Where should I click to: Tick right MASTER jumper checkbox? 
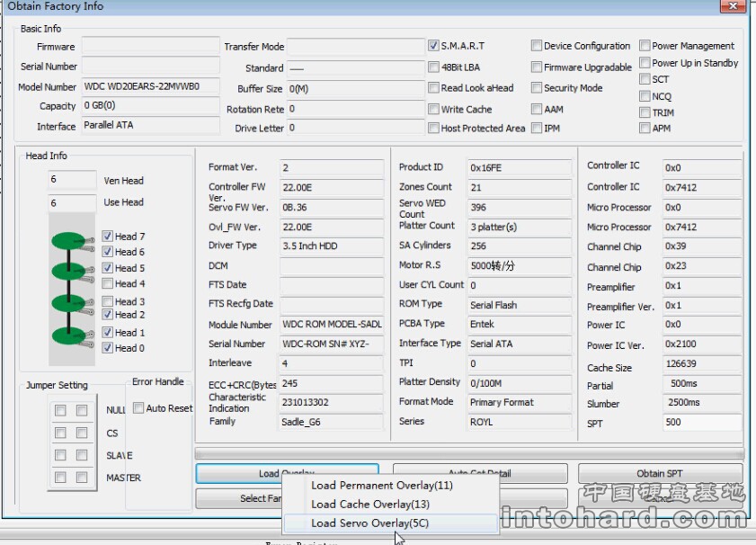pos(82,477)
